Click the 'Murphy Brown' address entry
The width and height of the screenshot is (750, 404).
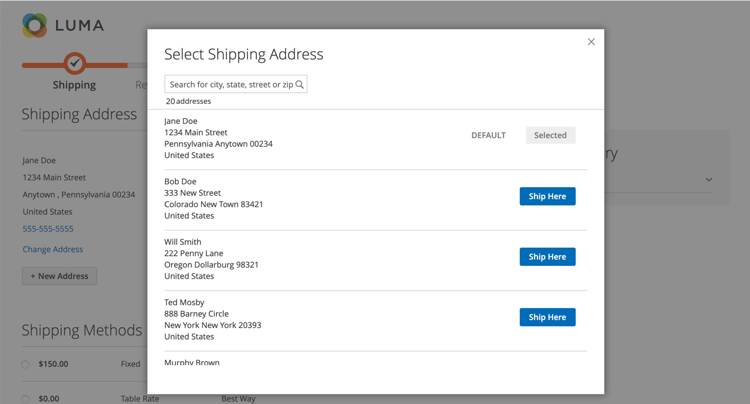point(192,362)
